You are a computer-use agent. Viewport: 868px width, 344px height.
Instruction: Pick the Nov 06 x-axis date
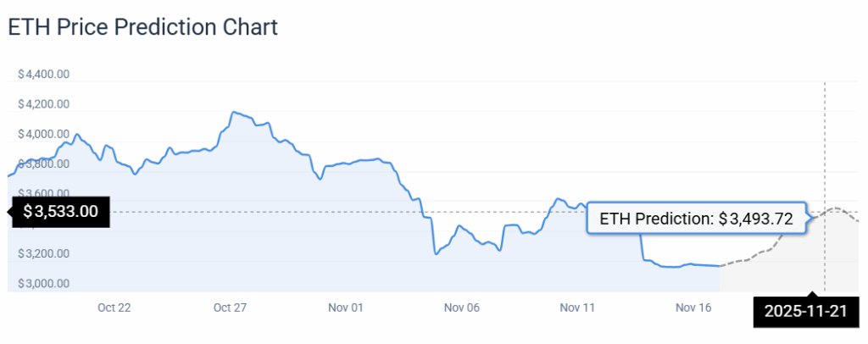pos(461,308)
